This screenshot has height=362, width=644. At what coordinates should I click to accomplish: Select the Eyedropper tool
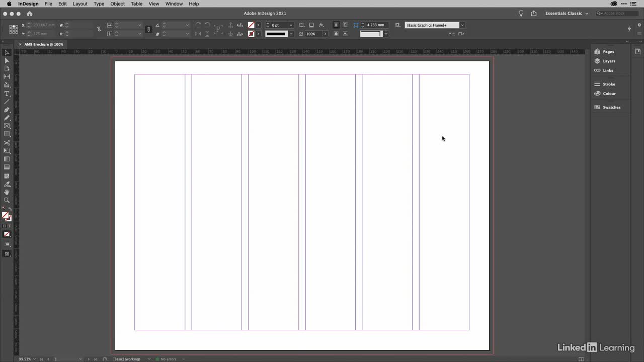point(7,184)
